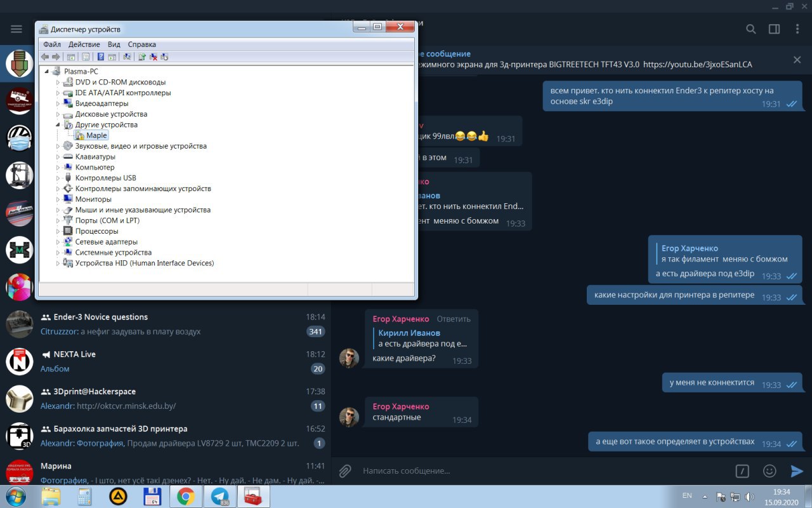Click the volume speaker tray icon

749,497
